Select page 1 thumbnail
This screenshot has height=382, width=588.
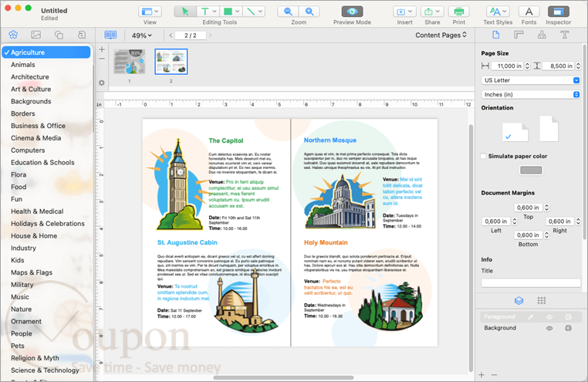pyautogui.click(x=130, y=62)
